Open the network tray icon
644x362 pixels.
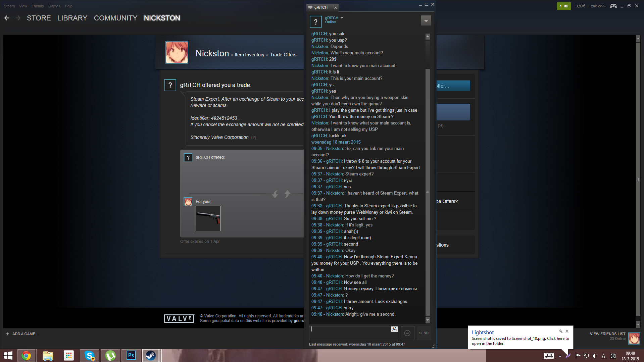586,356
